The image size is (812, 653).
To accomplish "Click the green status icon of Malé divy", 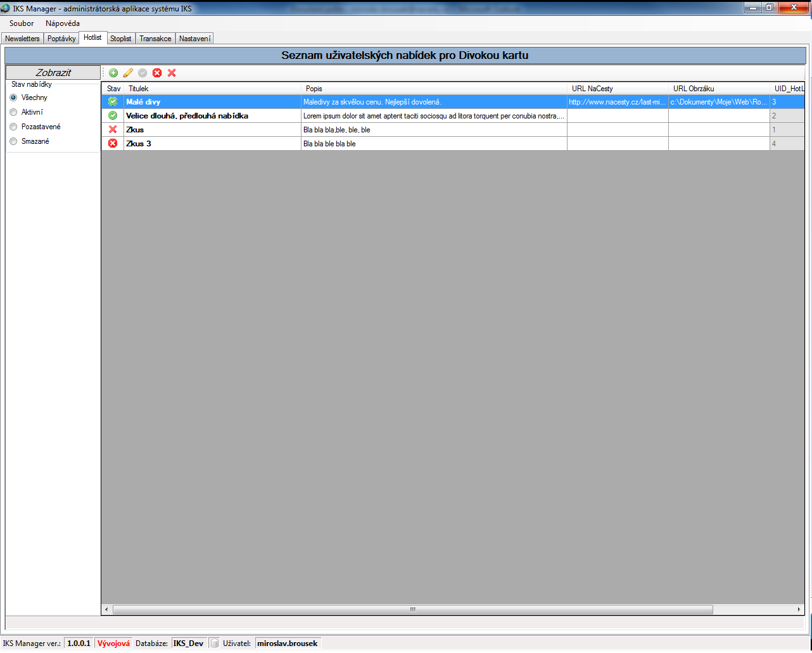I will pyautogui.click(x=113, y=101).
